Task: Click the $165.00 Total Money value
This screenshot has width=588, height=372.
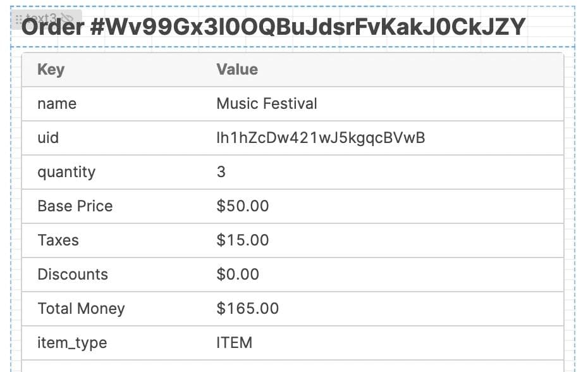Action: click(248, 309)
